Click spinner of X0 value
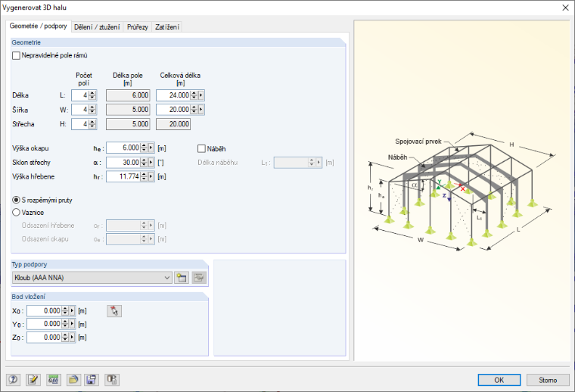This screenshot has height=392, width=575. click(65, 311)
